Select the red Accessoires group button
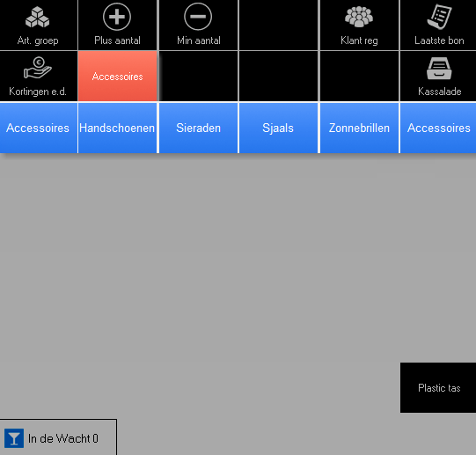Image resolution: width=476 pixels, height=455 pixels. tap(118, 76)
